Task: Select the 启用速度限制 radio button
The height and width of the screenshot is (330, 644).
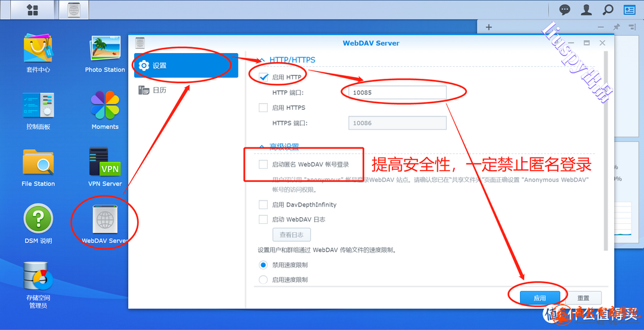Action: pyautogui.click(x=264, y=280)
